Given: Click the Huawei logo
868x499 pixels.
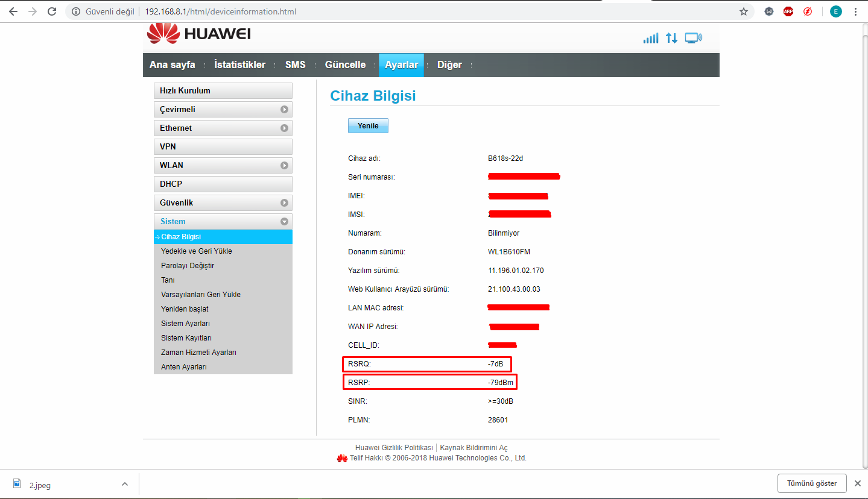Looking at the screenshot, I should [199, 34].
